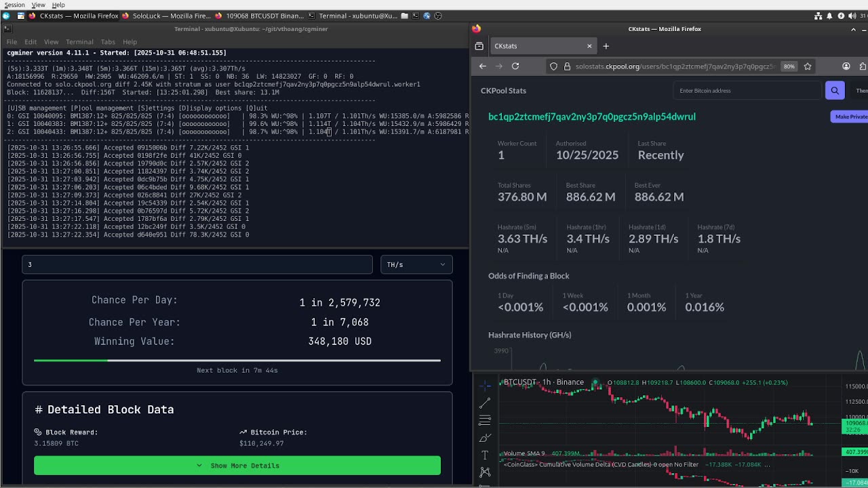Click the 3.63 TH/s 5m hashrate value
Viewport: 868px width, 488px height.
[522, 239]
